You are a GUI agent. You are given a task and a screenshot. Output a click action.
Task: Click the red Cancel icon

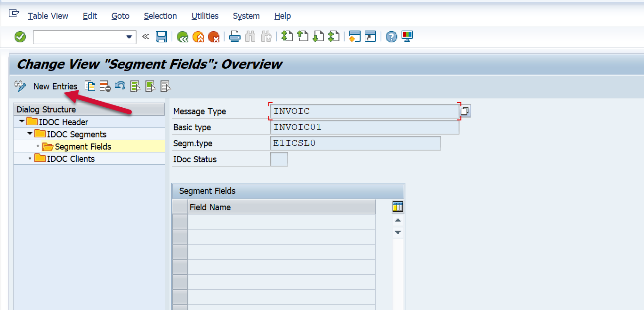[x=214, y=37]
